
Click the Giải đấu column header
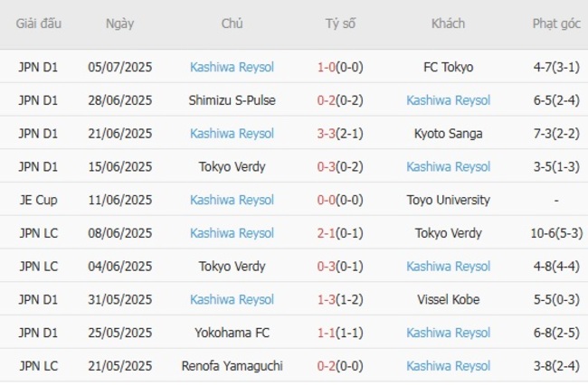click(x=38, y=24)
